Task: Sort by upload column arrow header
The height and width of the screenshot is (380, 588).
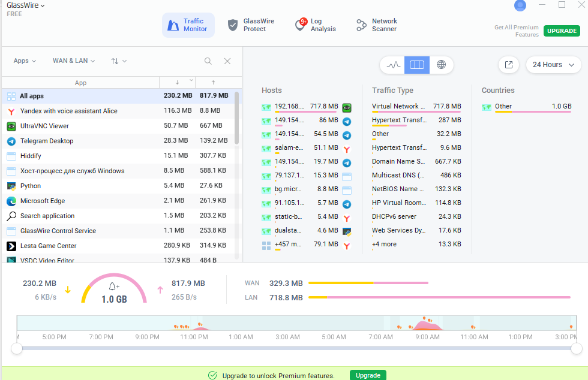Action: 213,83
